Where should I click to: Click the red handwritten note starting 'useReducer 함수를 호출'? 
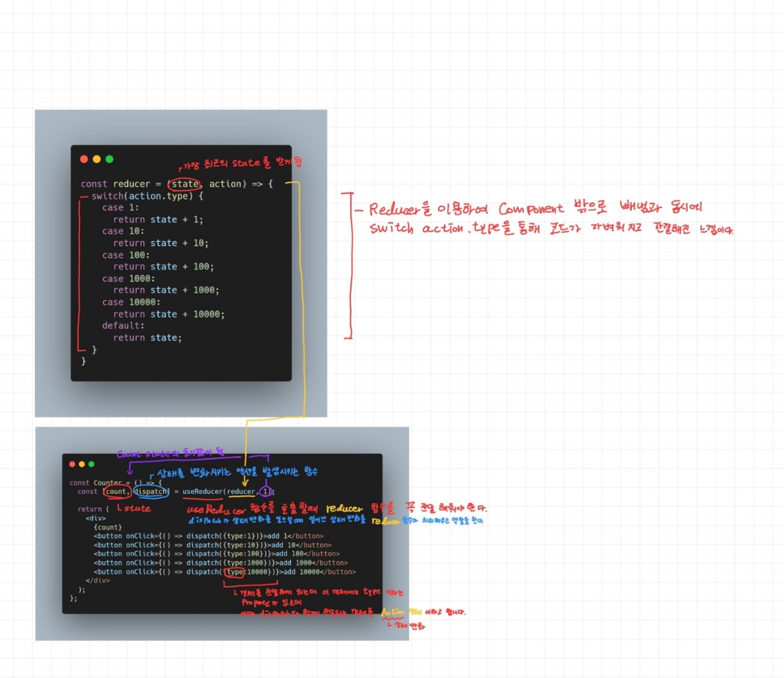click(x=337, y=509)
